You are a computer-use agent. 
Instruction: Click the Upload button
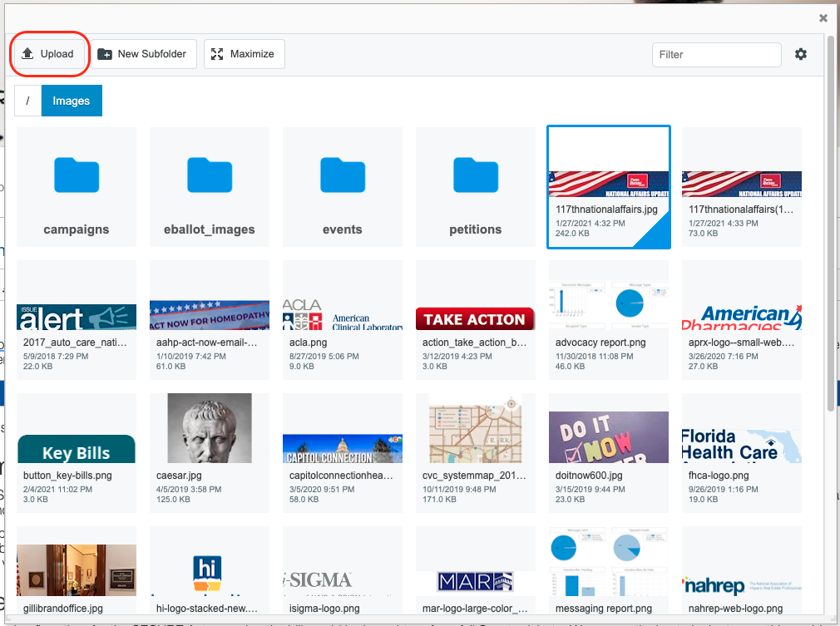(x=47, y=54)
